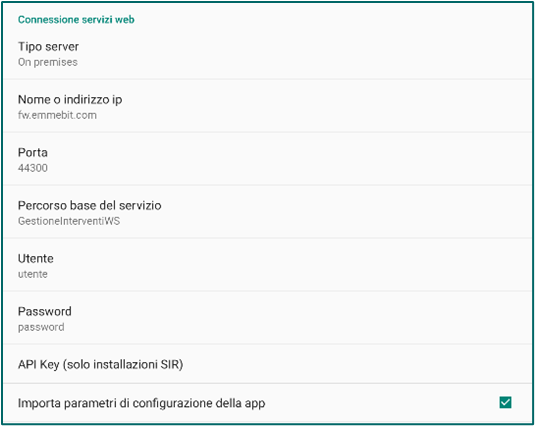Screen dimensions: 535x426
Task: Select the On premises server type value
Action: [48, 62]
